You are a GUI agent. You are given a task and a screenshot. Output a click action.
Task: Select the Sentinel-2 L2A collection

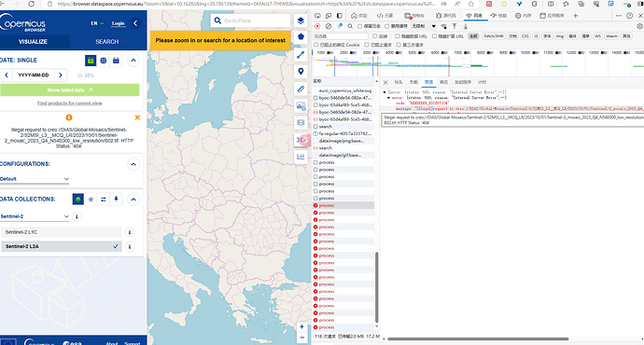point(62,246)
